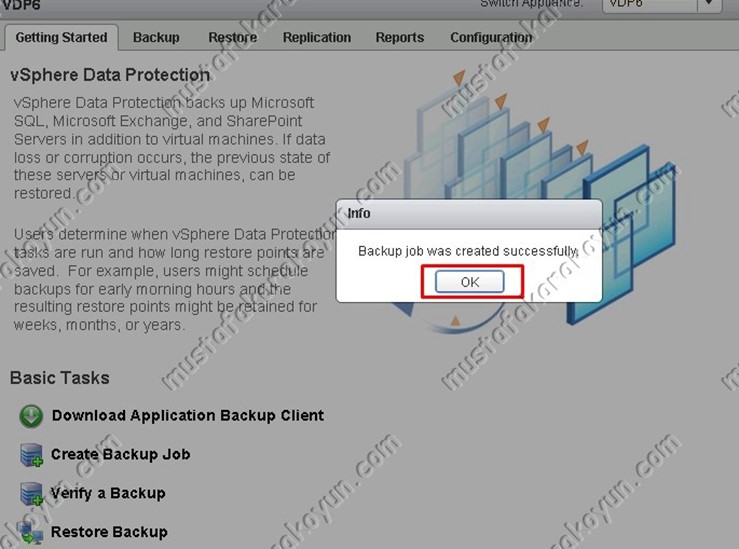The width and height of the screenshot is (739, 549).
Task: Click the vSphere Data Protection heading
Action: [x=110, y=75]
